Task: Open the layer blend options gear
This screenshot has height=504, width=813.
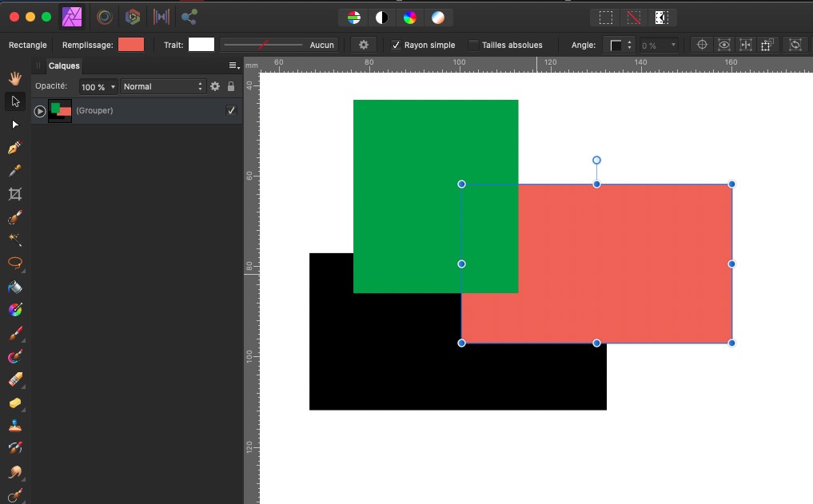Action: pos(215,86)
